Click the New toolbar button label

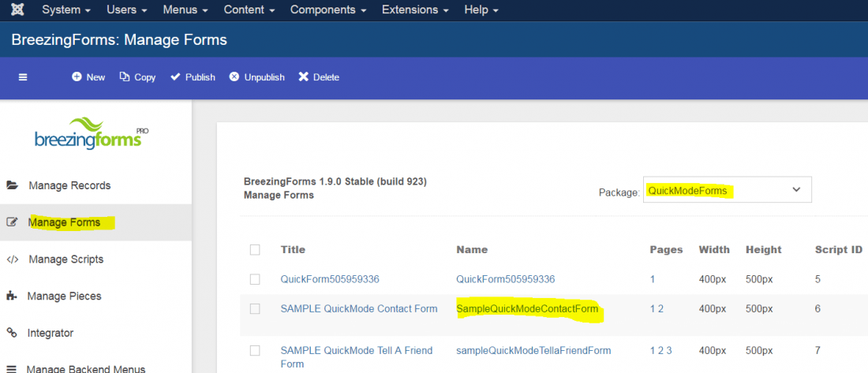click(95, 77)
